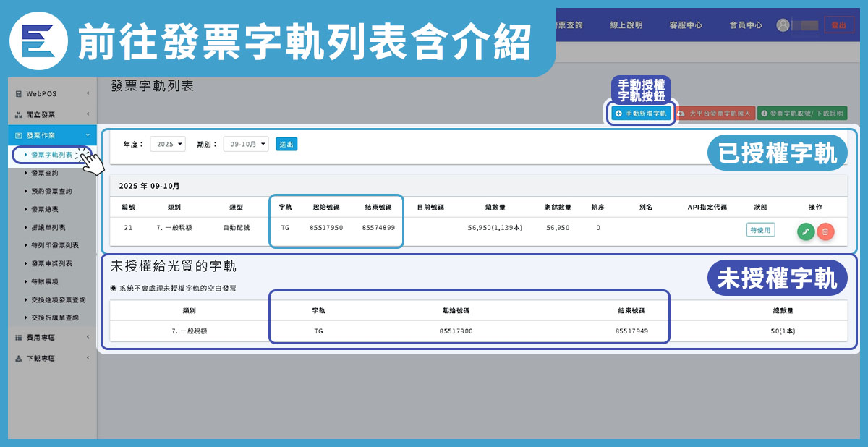The width and height of the screenshot is (868, 447).
Task: Click the 開立發票 sidebar icon
Action: [x=19, y=114]
